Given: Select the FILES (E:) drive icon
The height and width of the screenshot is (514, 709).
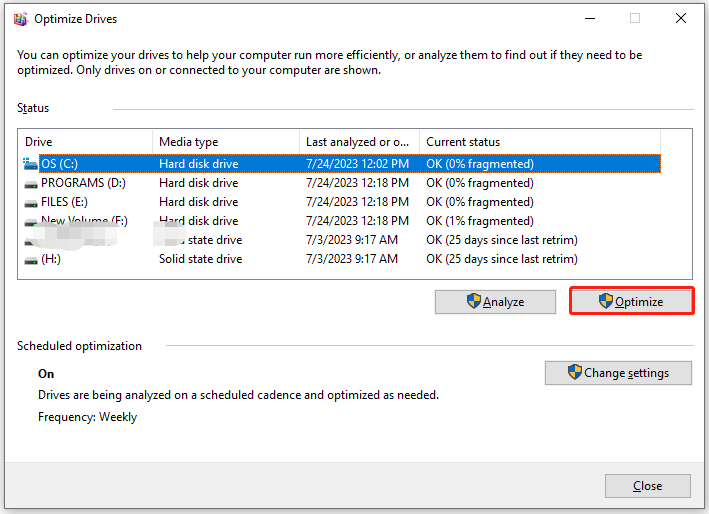Looking at the screenshot, I should pos(31,203).
